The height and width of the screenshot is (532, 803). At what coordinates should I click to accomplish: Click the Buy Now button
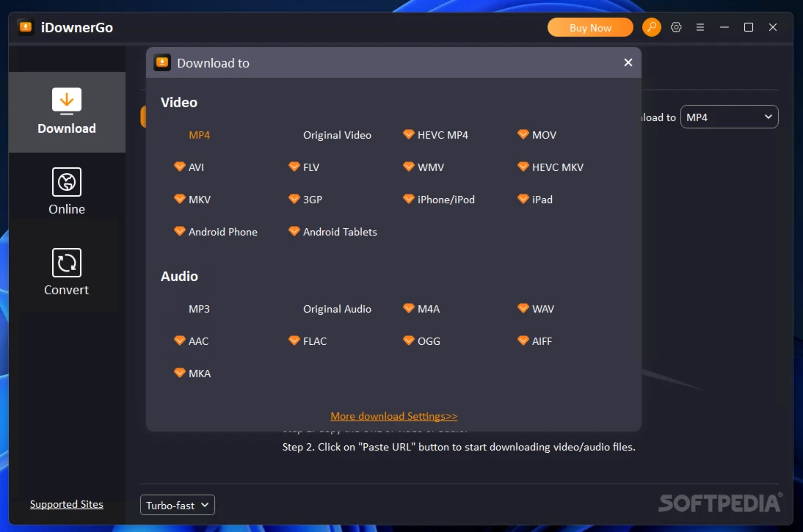tap(589, 28)
